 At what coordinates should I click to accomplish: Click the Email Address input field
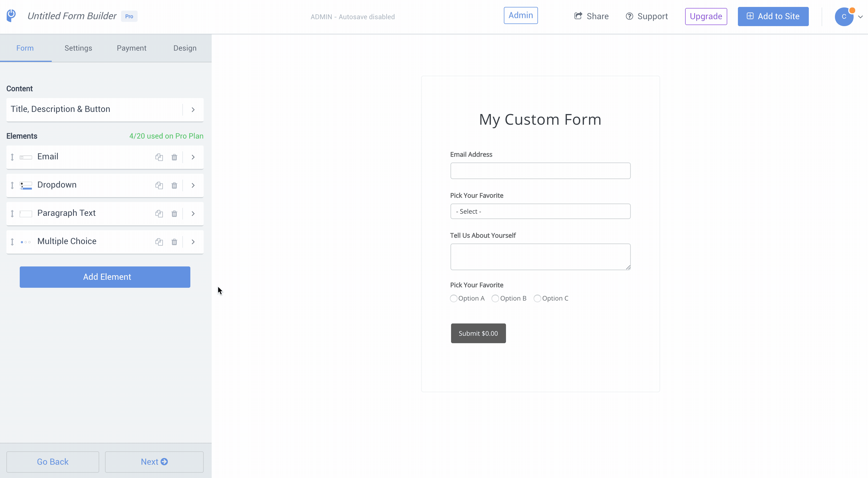tap(540, 171)
